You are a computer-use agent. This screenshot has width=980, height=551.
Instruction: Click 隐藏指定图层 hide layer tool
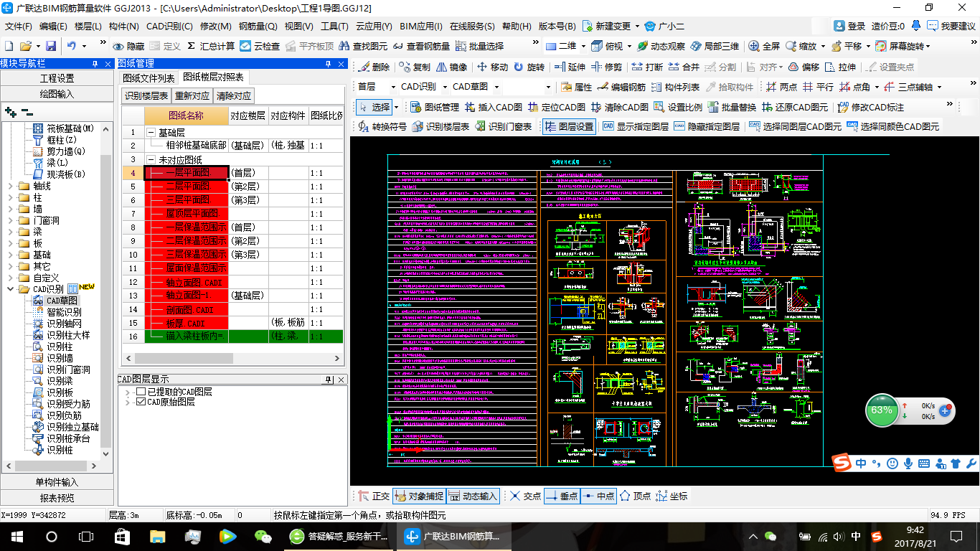point(707,126)
